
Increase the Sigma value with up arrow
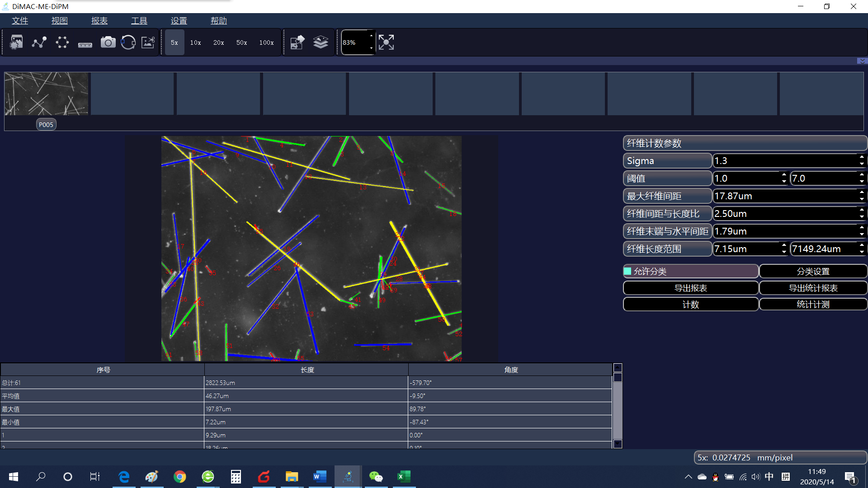coord(862,157)
